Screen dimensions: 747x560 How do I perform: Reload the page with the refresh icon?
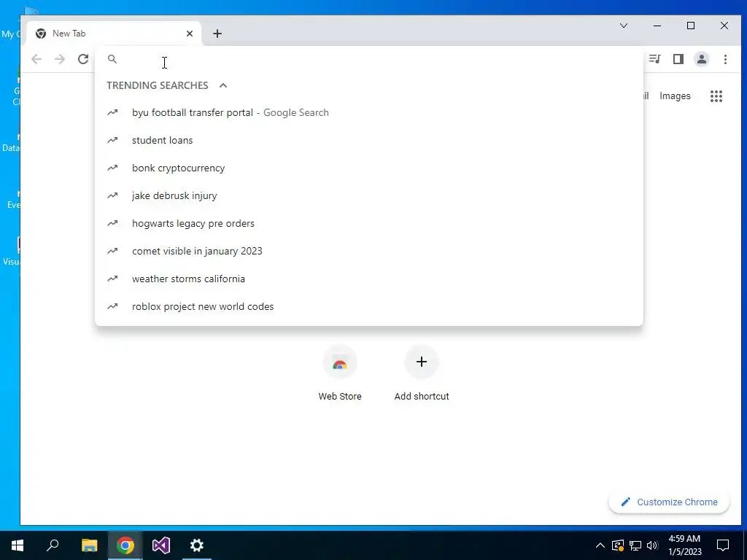coord(83,59)
